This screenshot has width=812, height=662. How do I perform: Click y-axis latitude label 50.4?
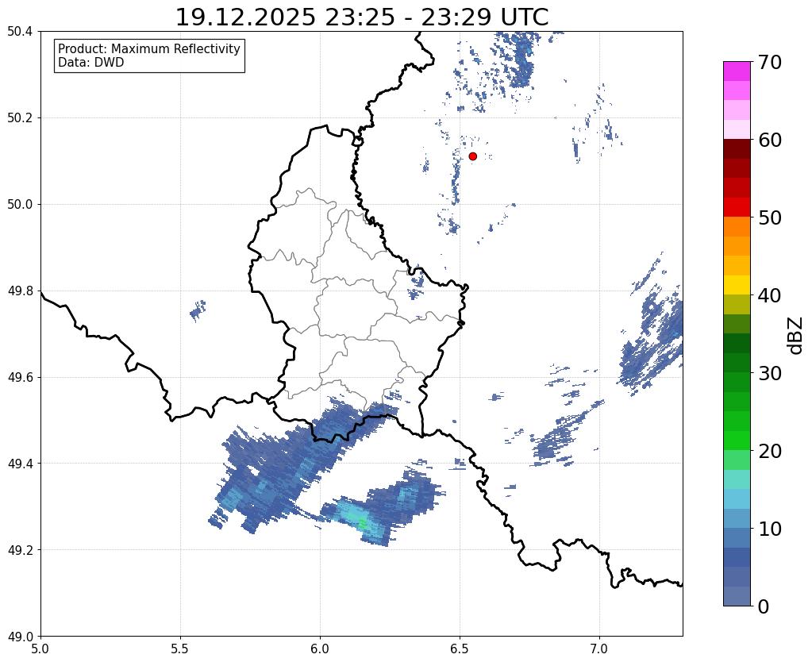[x=20, y=32]
